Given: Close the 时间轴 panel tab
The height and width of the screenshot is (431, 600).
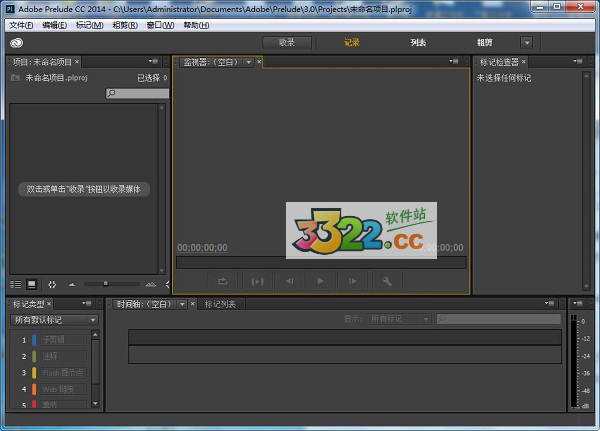Looking at the screenshot, I should pyautogui.click(x=192, y=304).
